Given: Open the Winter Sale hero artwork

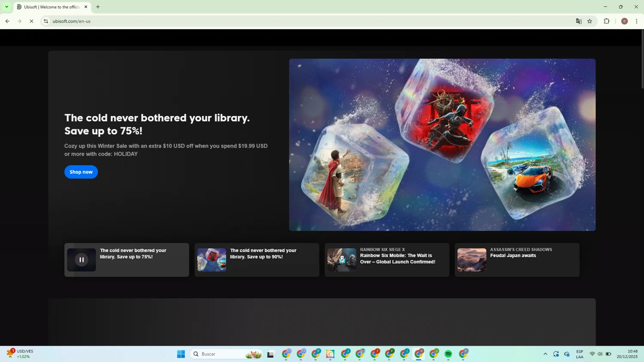Looking at the screenshot, I should [x=442, y=145].
